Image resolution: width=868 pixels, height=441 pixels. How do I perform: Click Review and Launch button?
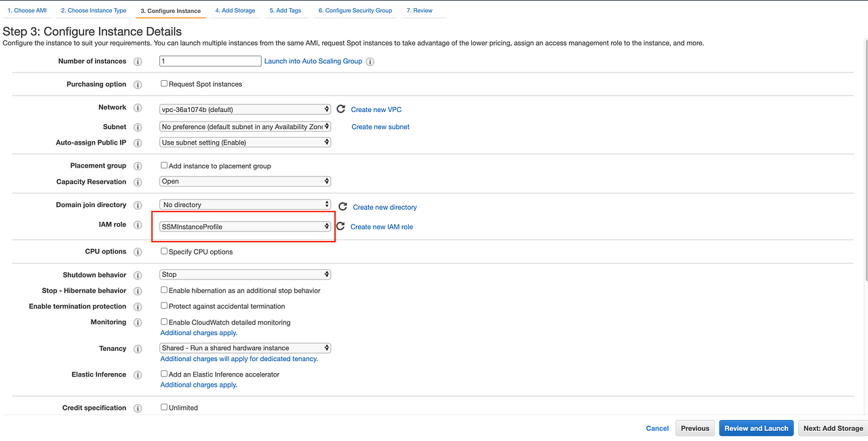click(756, 428)
